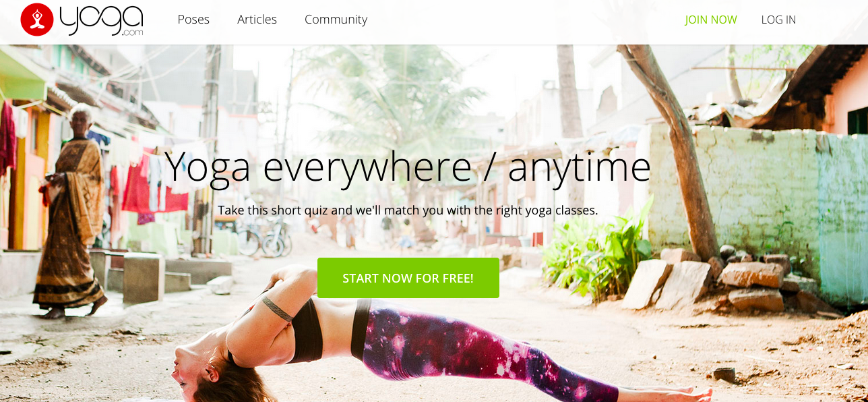
Task: Go to the Articles section
Action: tap(257, 20)
